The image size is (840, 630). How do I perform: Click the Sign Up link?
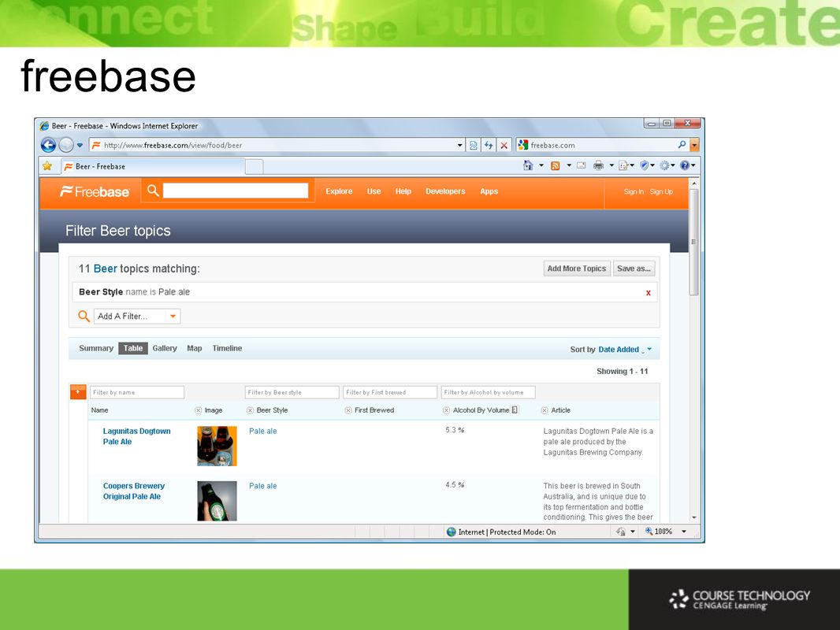(662, 191)
